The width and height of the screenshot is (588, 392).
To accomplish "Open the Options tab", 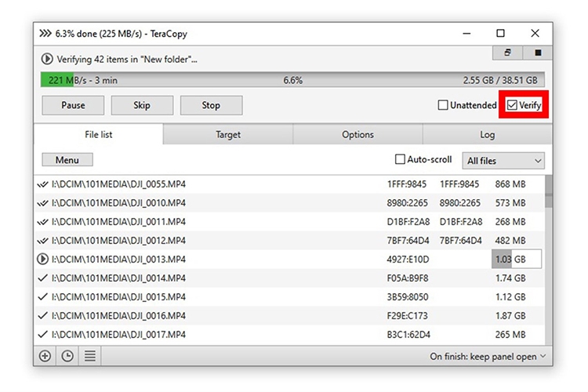I will [358, 134].
